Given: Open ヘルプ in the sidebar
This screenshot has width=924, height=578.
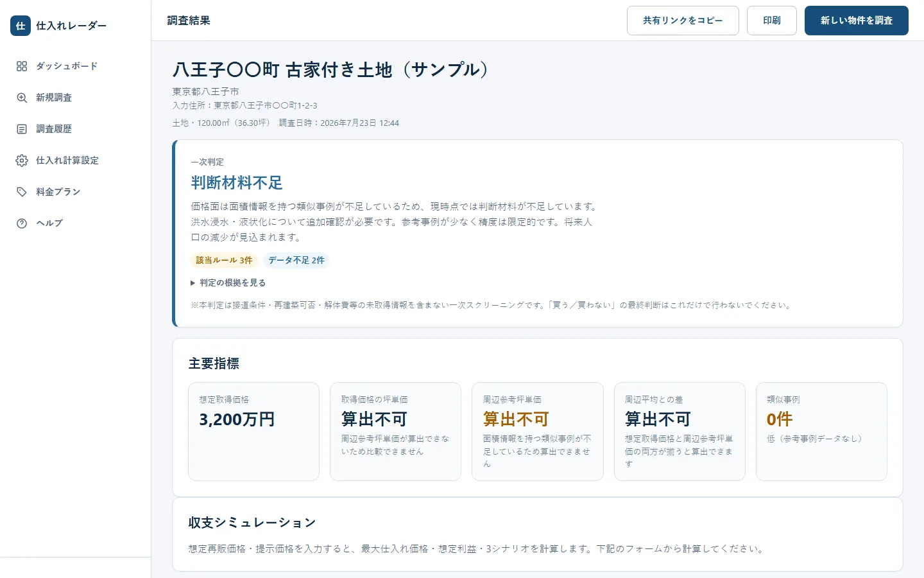Looking at the screenshot, I should coord(75,223).
